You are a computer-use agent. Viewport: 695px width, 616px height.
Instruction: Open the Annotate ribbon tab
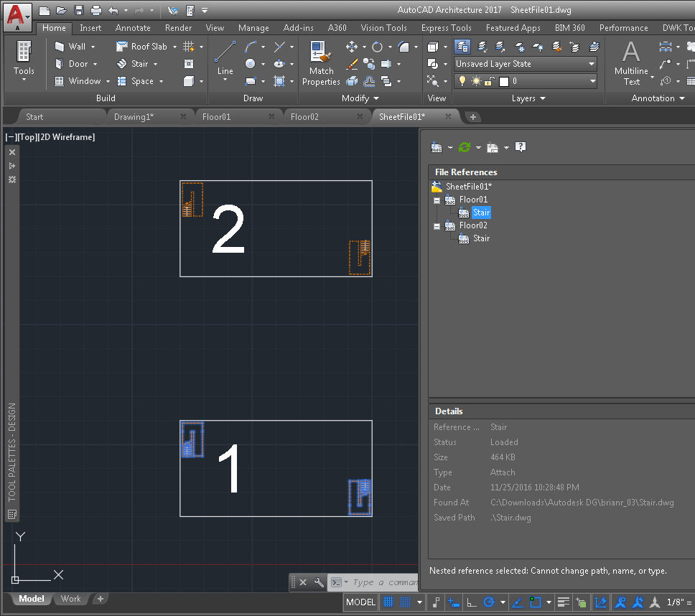(132, 28)
